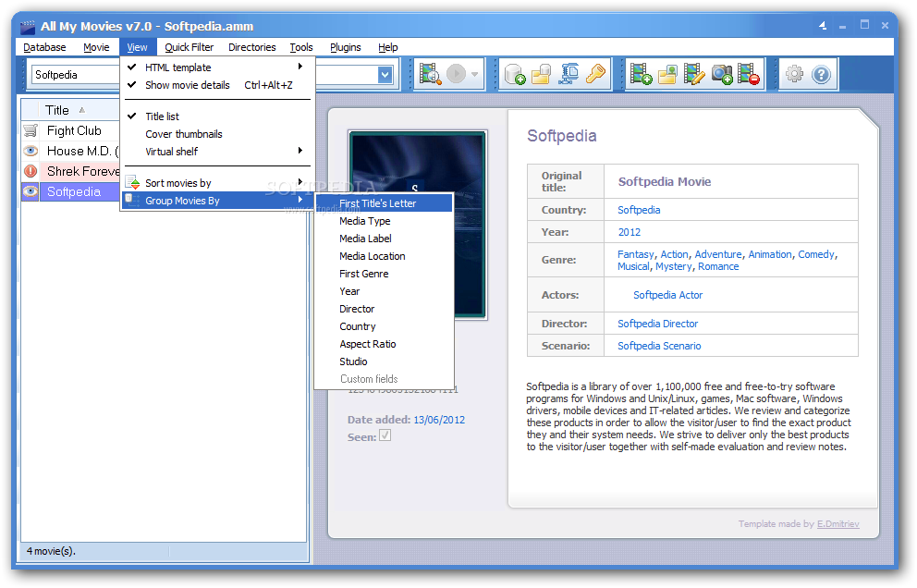Click the small arrow icon in title bar
Viewport: 917px width, 588px height.
pyautogui.click(x=823, y=26)
